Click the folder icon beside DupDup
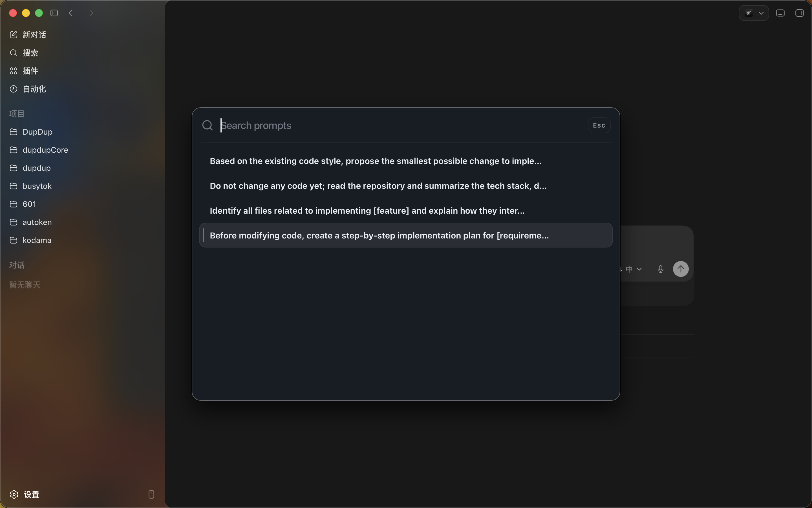Viewport: 812px width, 508px height. (14, 132)
